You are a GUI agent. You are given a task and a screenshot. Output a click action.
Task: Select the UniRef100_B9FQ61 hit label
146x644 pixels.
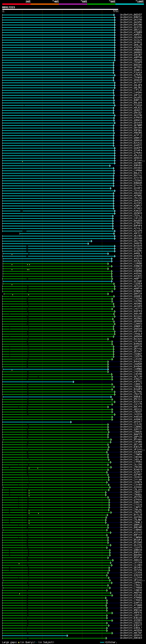(x=131, y=130)
